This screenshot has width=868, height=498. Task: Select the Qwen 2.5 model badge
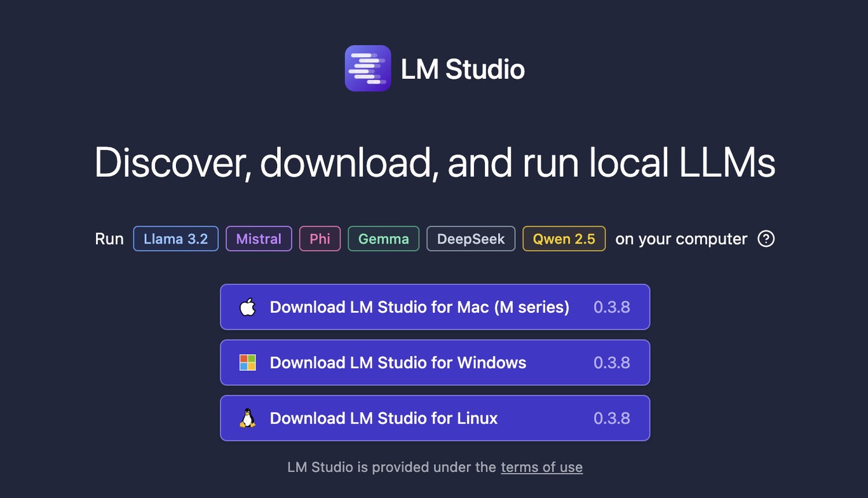564,239
